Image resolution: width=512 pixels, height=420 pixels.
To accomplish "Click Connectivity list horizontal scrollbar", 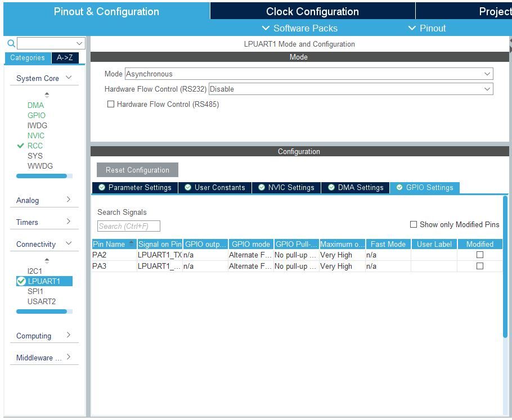I will pos(42,311).
